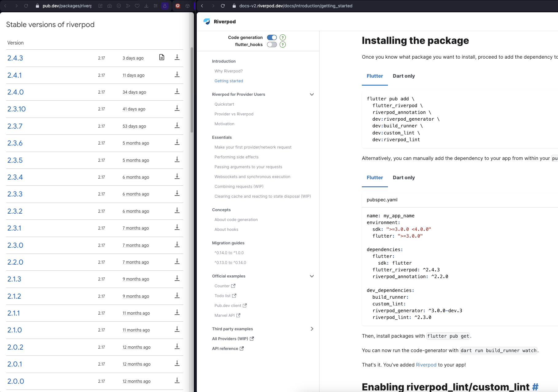Toggle off the Code generation switch
Viewport: 558px width, 392px height.
272,37
